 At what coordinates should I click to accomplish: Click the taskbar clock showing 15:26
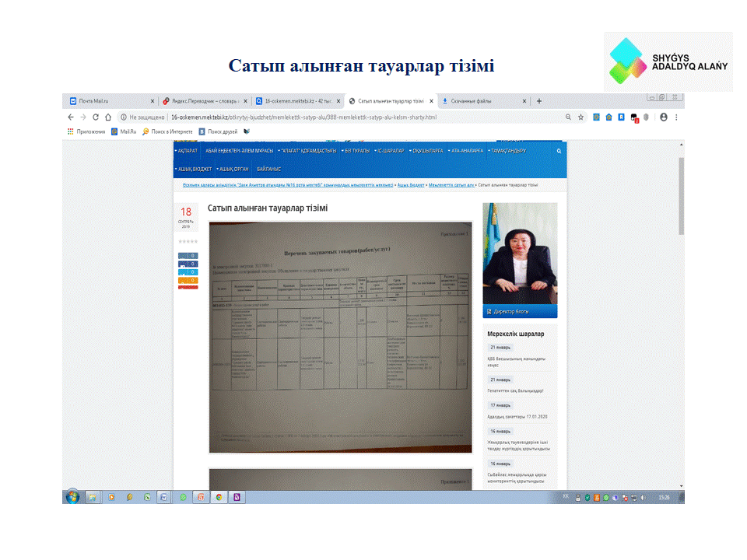point(664,497)
